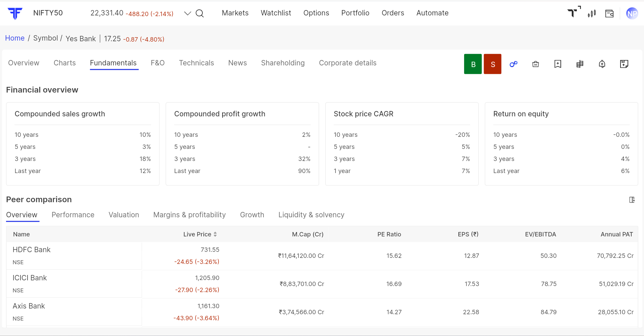
Task: Open the wallet funds icon
Action: [609, 13]
